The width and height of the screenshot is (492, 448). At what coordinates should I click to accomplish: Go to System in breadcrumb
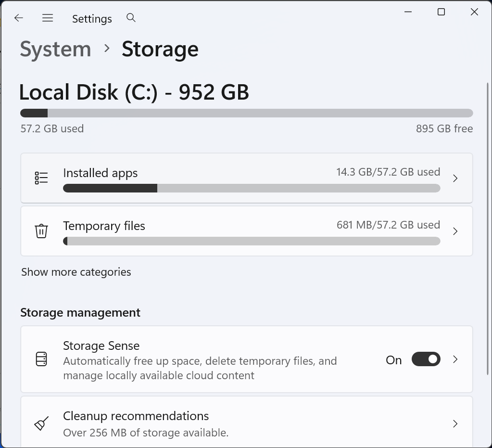[x=55, y=49]
